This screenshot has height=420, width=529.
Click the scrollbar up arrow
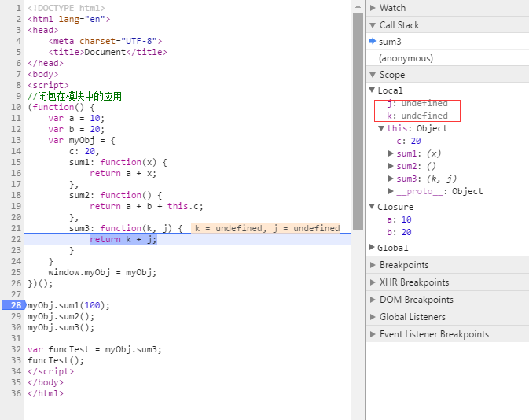tap(358, 6)
